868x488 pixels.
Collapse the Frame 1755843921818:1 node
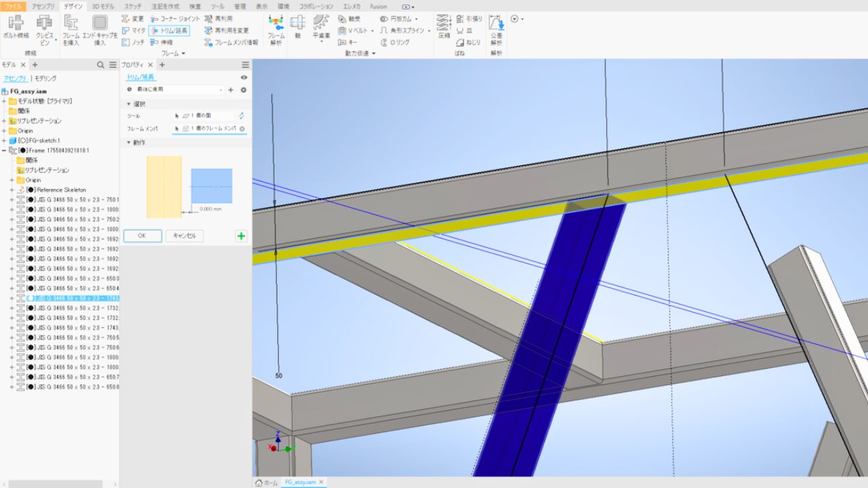coord(4,150)
